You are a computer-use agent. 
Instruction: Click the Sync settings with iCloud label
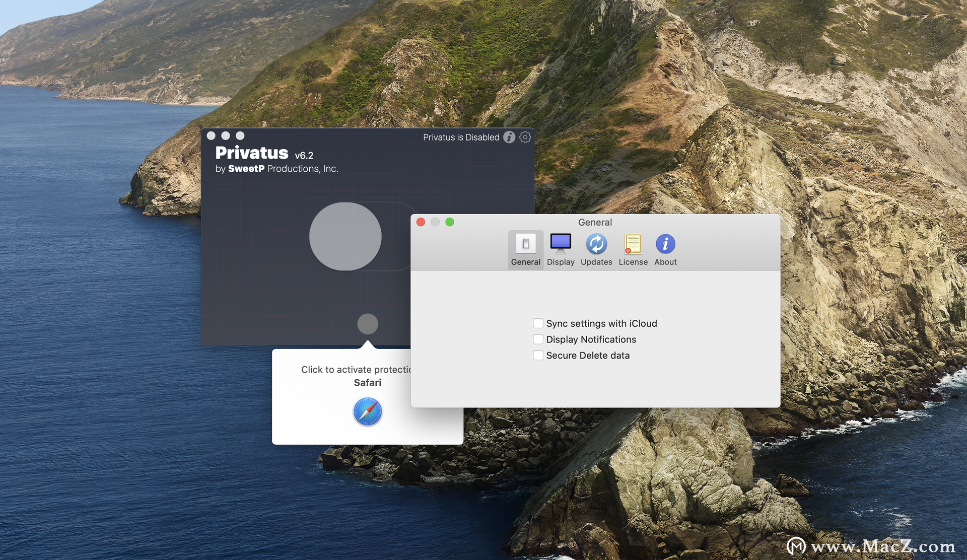pyautogui.click(x=601, y=323)
